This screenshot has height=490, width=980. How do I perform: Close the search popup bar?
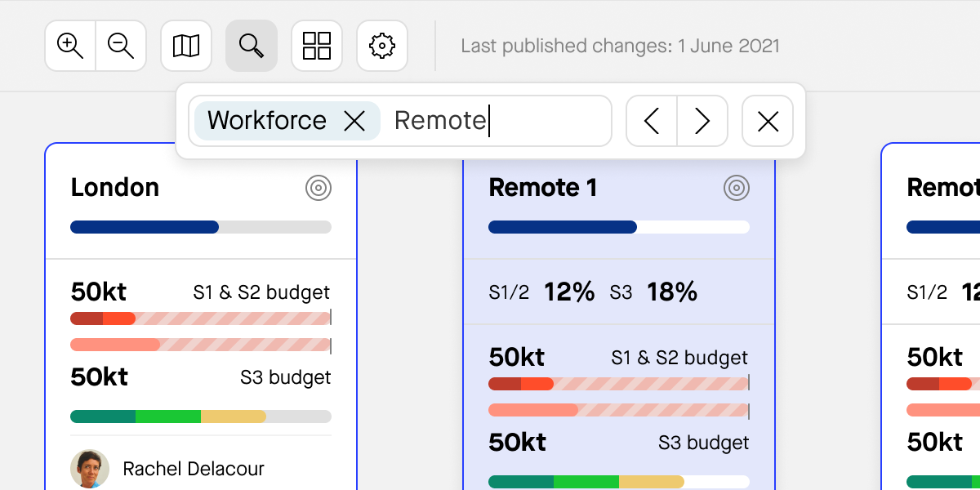point(768,121)
